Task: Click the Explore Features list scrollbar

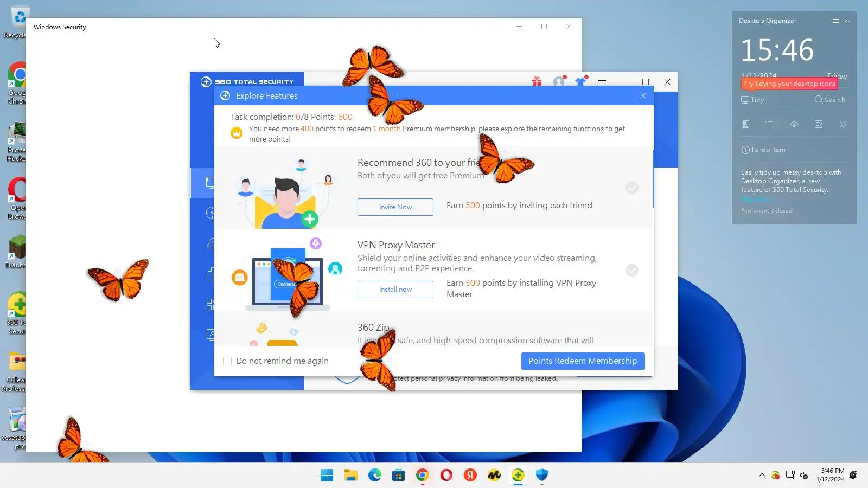Action: tap(653, 179)
